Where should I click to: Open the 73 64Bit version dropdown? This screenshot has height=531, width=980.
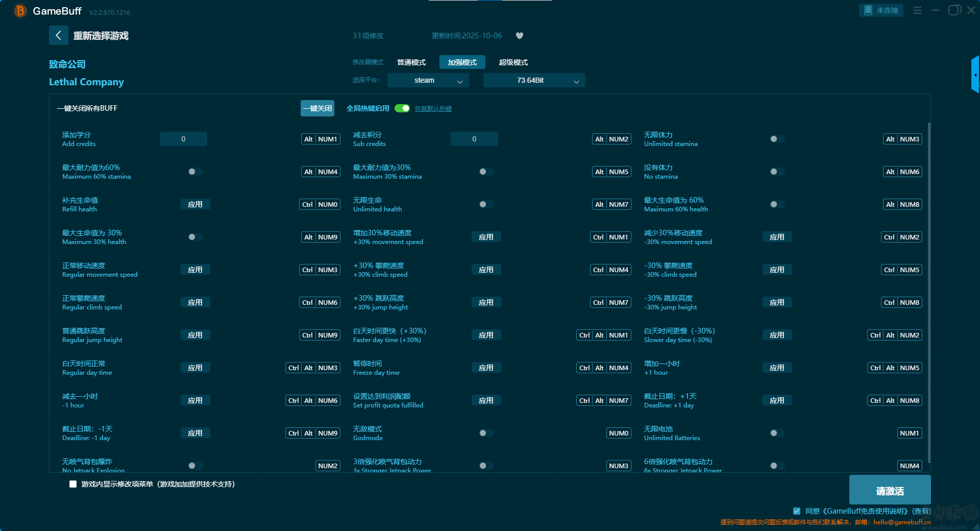click(534, 80)
